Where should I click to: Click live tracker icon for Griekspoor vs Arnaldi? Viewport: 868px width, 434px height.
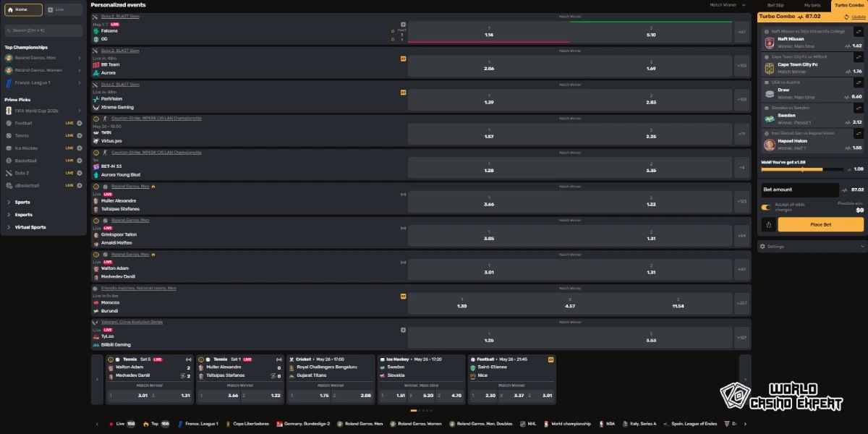tap(403, 228)
